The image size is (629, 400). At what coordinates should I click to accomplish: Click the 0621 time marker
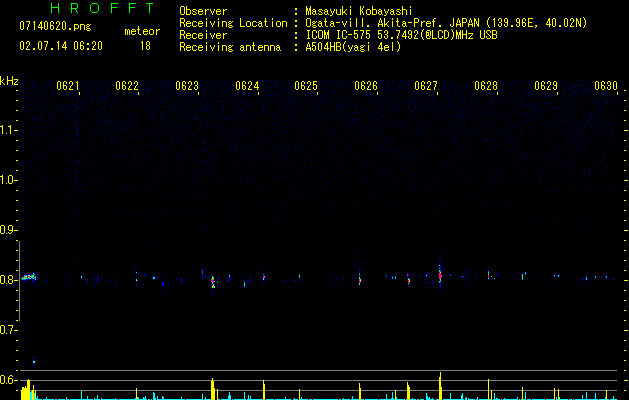coord(68,86)
